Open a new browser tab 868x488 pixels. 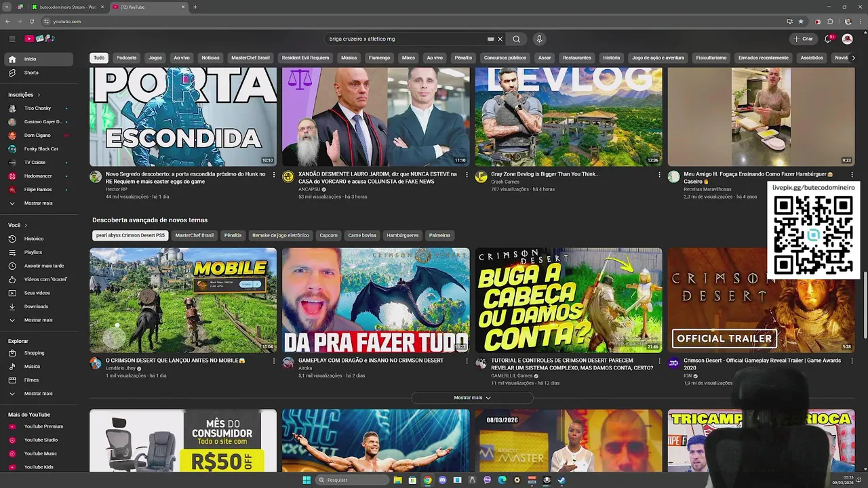coord(195,7)
